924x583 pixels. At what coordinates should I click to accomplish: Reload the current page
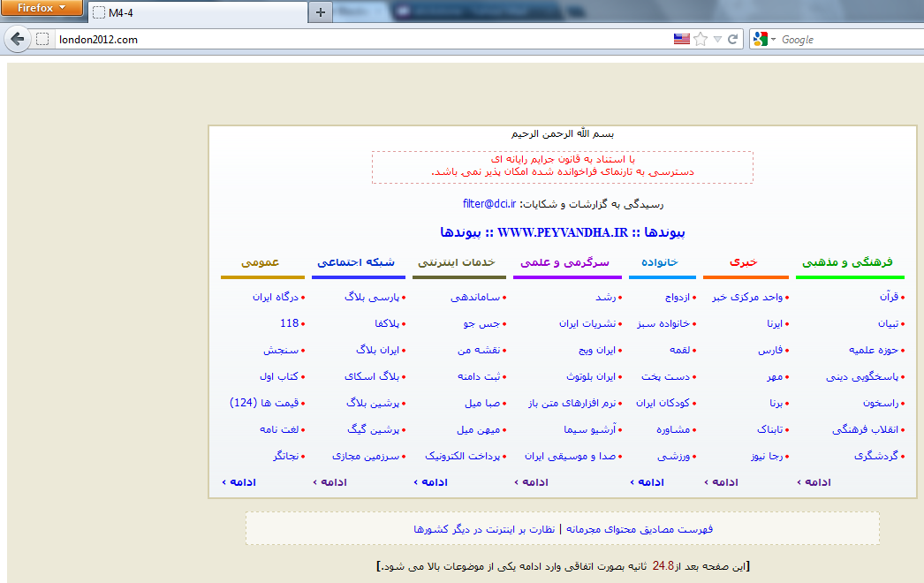pyautogui.click(x=732, y=39)
